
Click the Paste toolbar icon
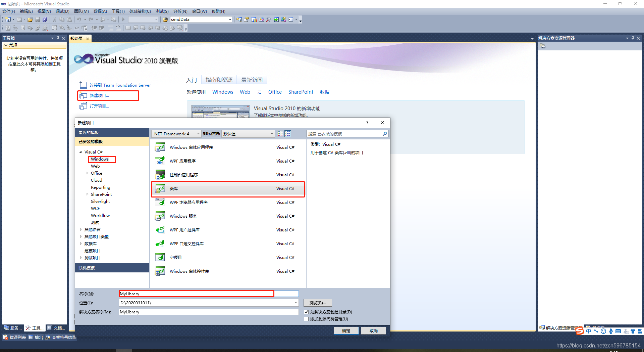pyautogui.click(x=69, y=19)
